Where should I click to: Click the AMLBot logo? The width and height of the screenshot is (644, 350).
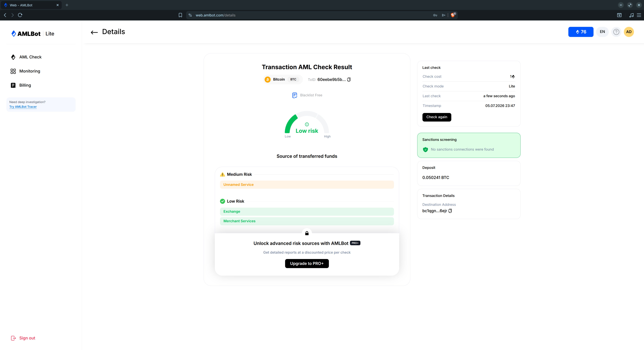(x=26, y=33)
